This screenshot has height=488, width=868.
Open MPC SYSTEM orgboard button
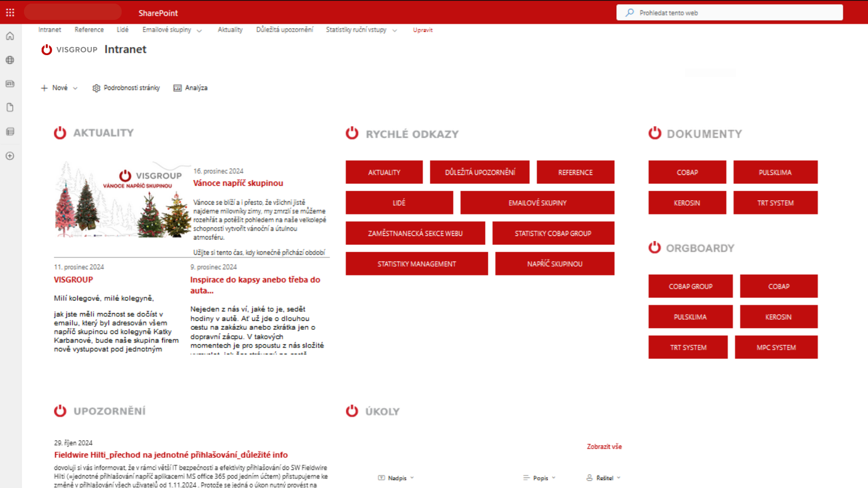776,347
